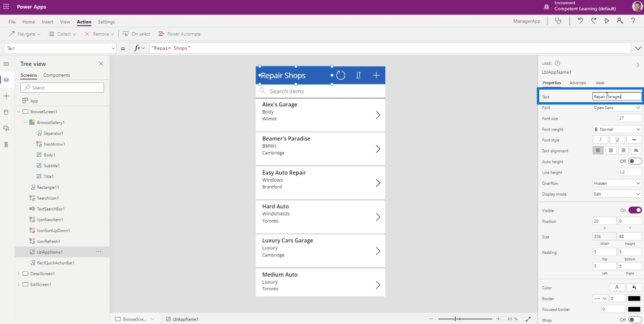Click the zoom out minus button
Image resolution: width=644 pixels, height=324 pixels.
coord(431,319)
